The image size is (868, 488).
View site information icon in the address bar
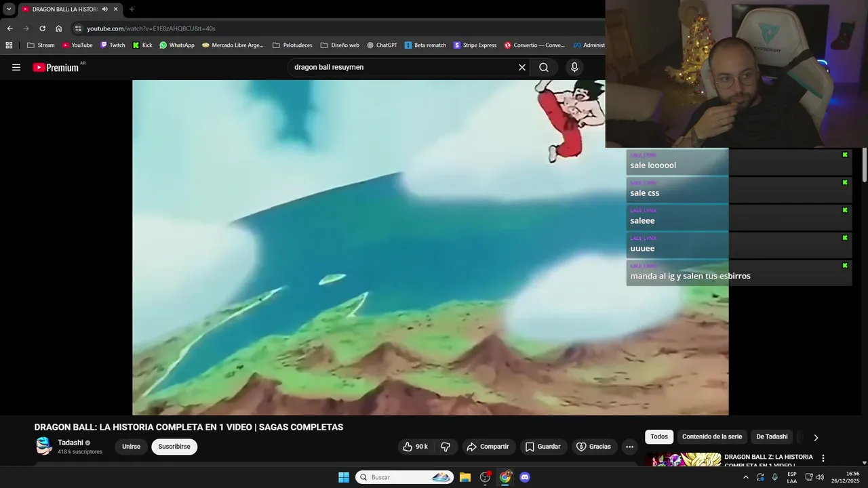point(78,28)
